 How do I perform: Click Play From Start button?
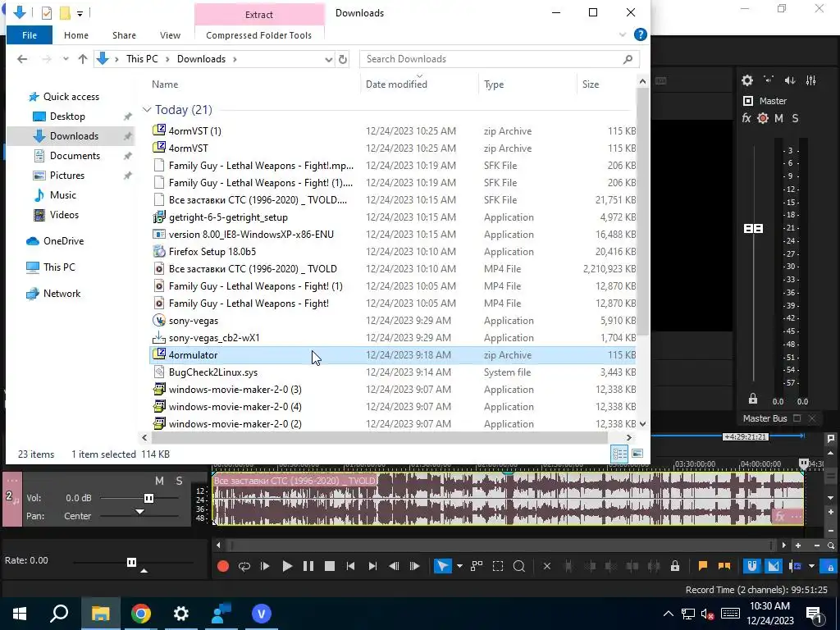(x=265, y=566)
